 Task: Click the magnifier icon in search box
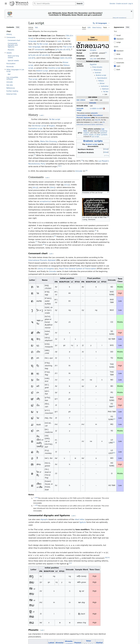point(35,4)
